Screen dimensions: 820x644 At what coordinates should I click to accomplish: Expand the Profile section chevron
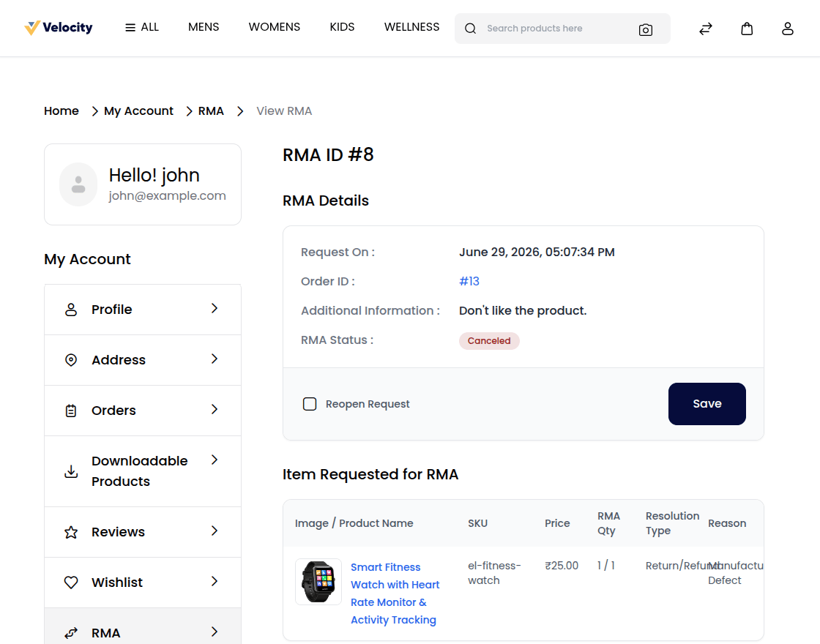[x=215, y=308]
